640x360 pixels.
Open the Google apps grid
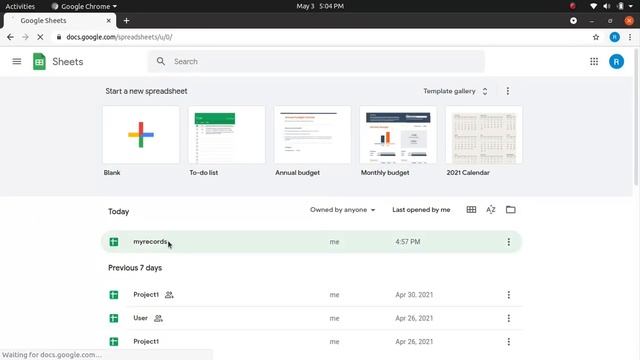(x=594, y=62)
